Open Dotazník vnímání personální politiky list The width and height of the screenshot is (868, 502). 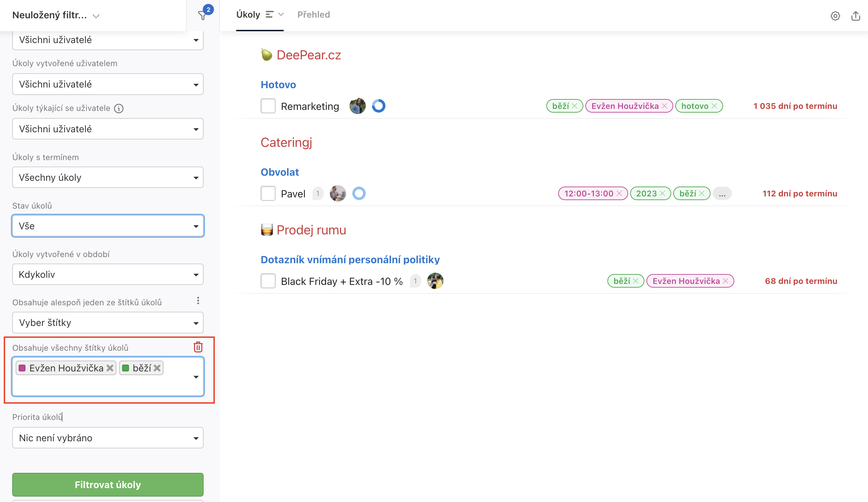350,259
